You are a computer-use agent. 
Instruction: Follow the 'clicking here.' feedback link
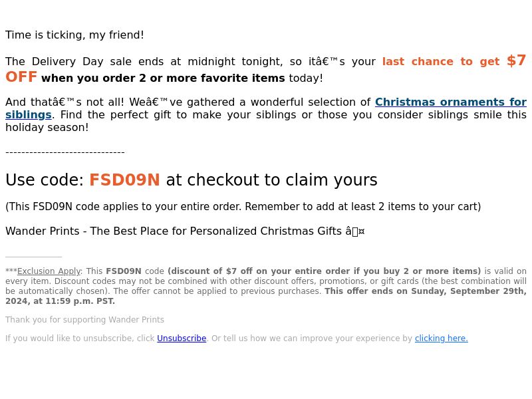[x=441, y=338]
